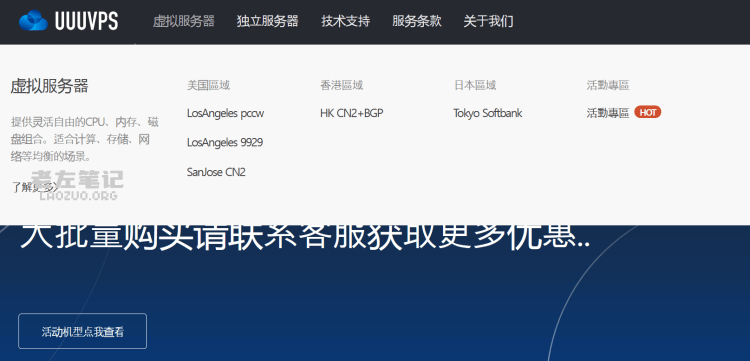Select LosAngeles 9929 server option
750x361 pixels.
(225, 142)
